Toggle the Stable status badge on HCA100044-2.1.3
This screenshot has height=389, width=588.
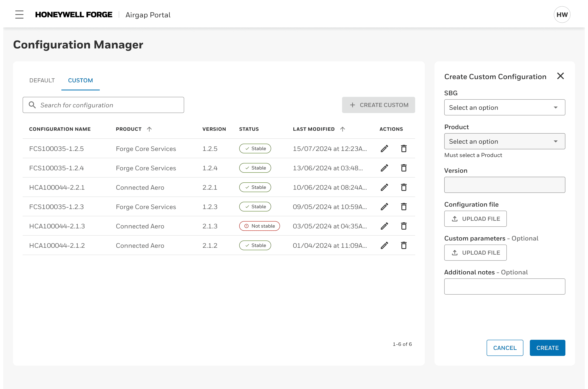point(259,226)
